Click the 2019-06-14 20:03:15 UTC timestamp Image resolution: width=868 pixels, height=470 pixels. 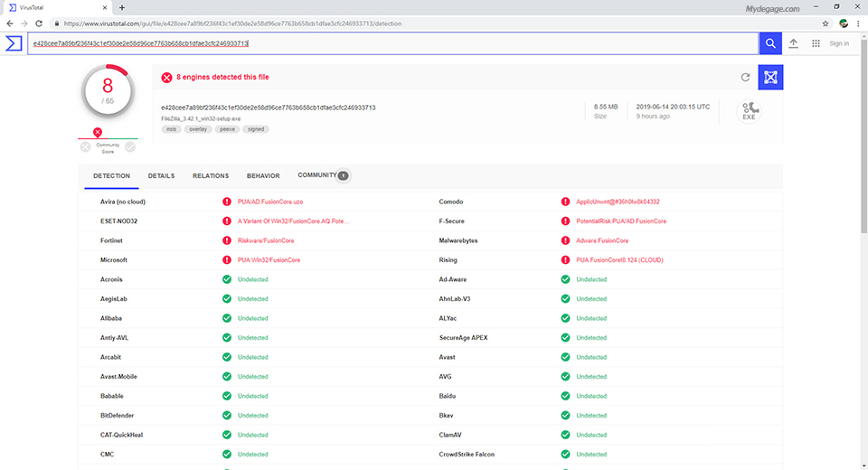[x=673, y=107]
